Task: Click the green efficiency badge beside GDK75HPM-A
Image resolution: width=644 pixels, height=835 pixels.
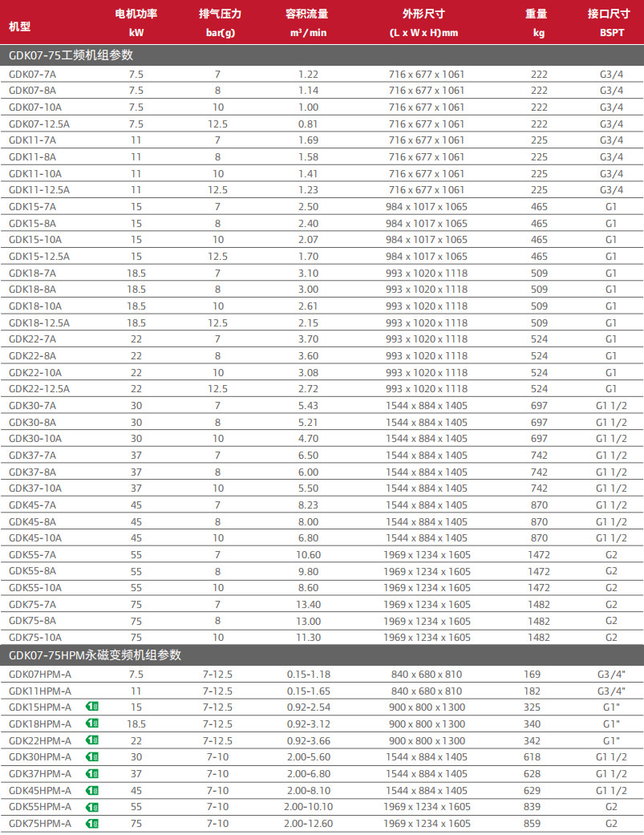Action: pos(93,824)
